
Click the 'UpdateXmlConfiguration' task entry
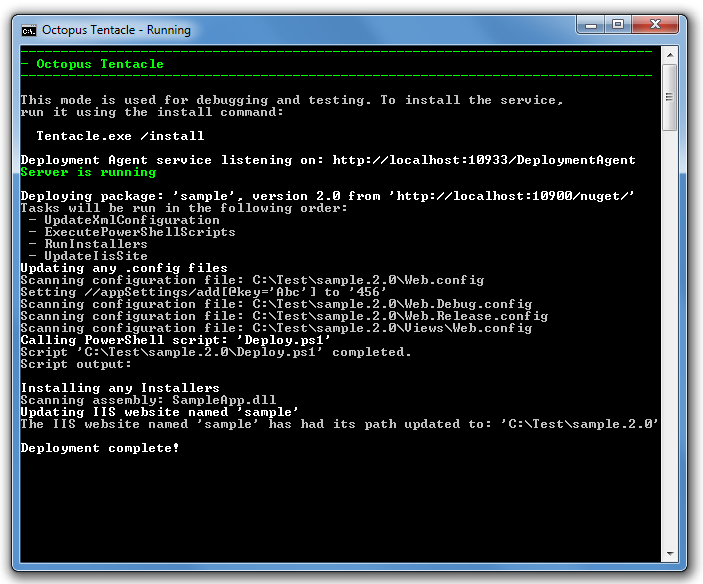[x=132, y=220]
